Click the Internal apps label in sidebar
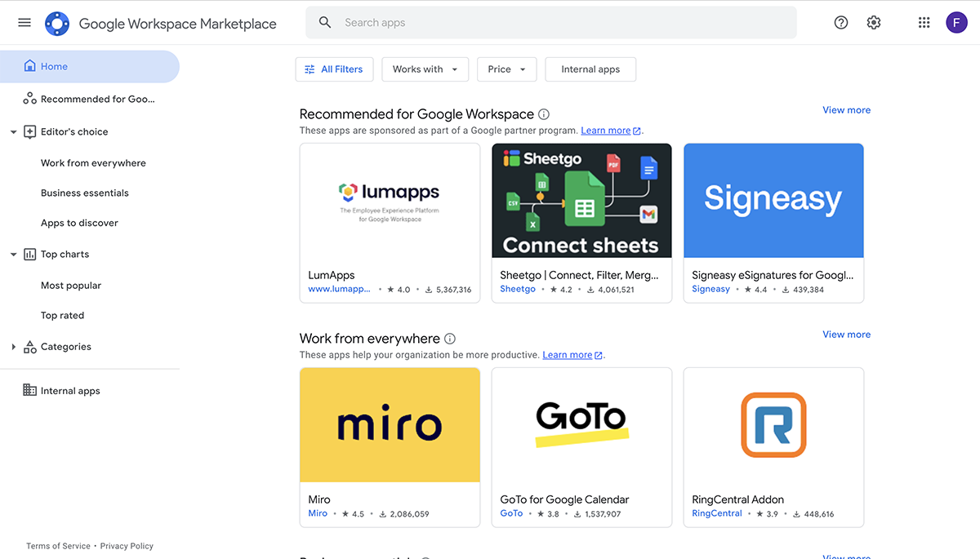 [x=70, y=391]
